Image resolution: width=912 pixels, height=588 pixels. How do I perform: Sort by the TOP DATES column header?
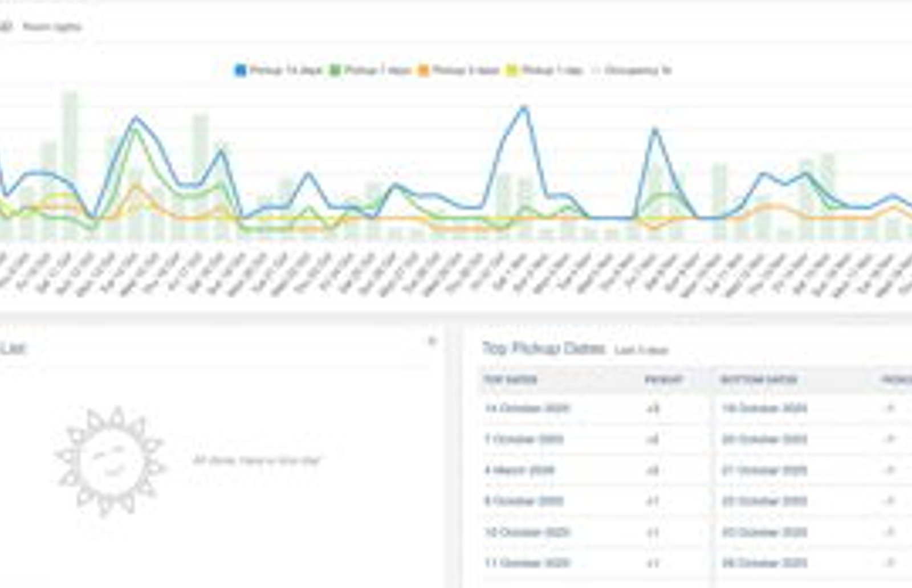510,380
